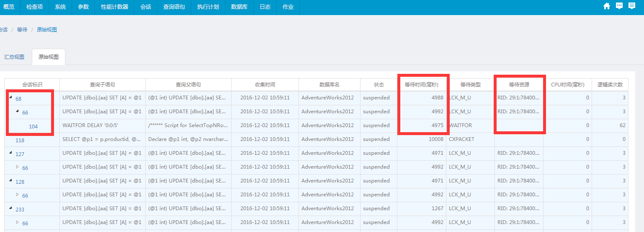Open the 执行计划 menu item
Image resolution: width=644 pixels, height=232 pixels.
point(208,7)
